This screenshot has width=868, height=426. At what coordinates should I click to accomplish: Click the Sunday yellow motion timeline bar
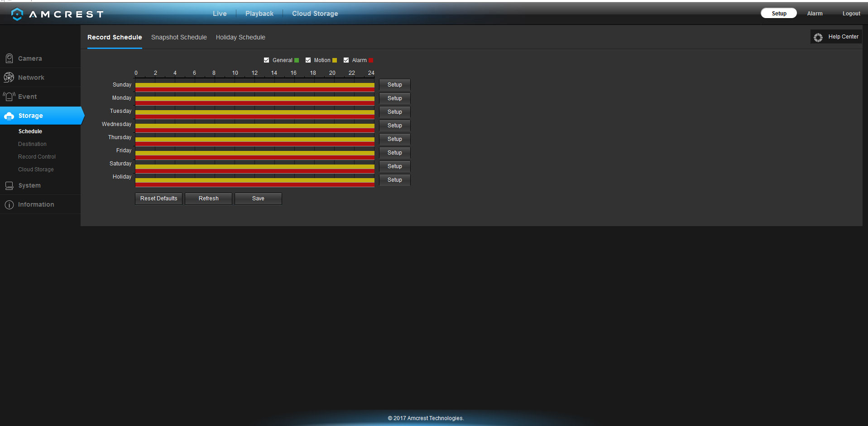[255, 85]
